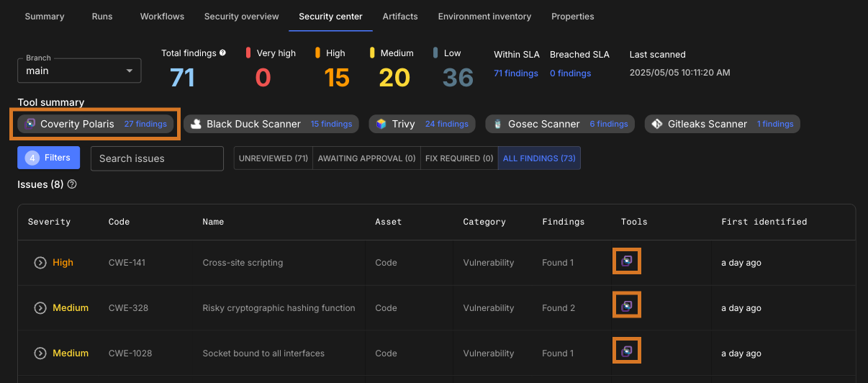
Task: Click the last scanned timestamp 2025/05/05 10:11:20 AM
Action: tap(680, 73)
